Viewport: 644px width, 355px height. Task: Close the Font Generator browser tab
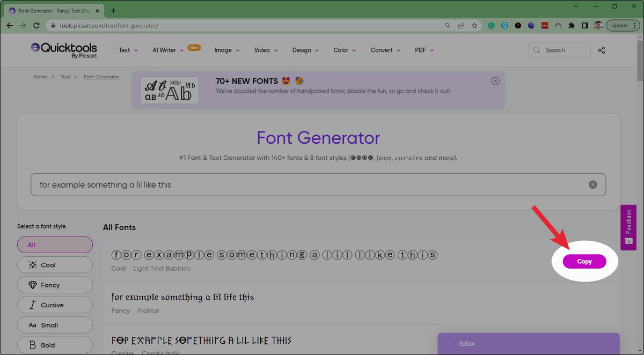[97, 11]
